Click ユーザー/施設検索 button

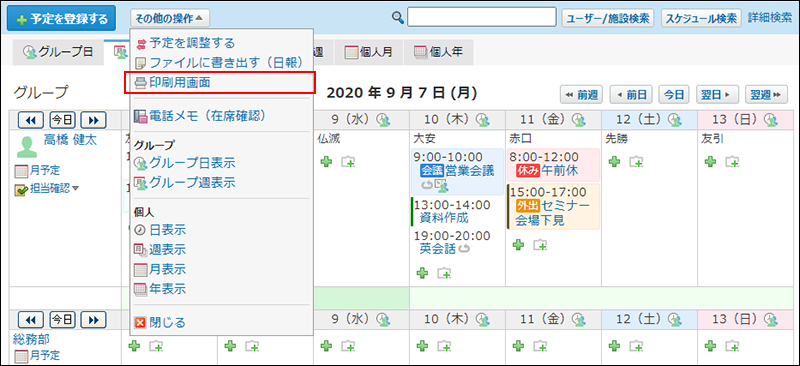(608, 18)
